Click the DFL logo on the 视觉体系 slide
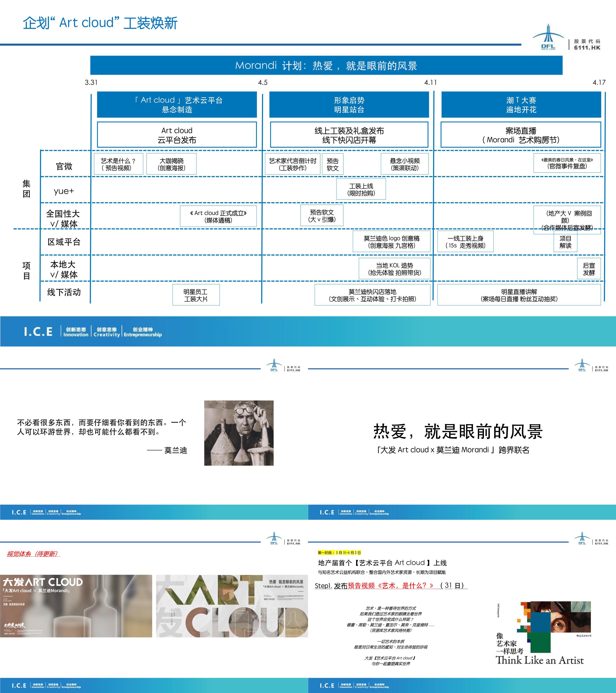The width and height of the screenshot is (616, 693). (274, 538)
